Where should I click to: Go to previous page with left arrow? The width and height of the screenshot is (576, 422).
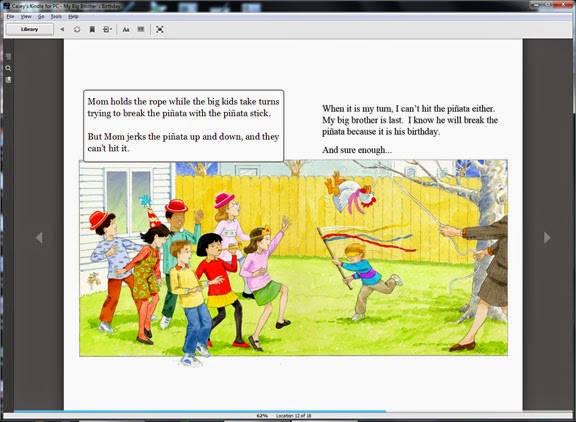(x=39, y=238)
